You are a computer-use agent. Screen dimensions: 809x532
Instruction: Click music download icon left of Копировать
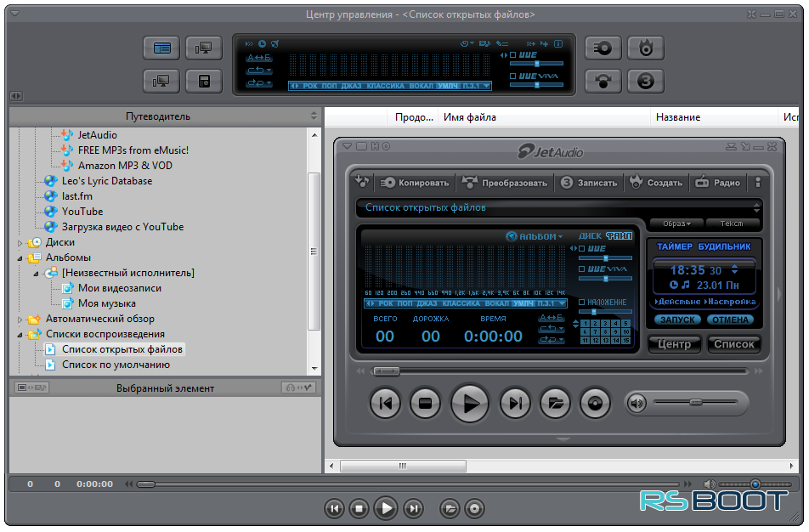pos(362,182)
